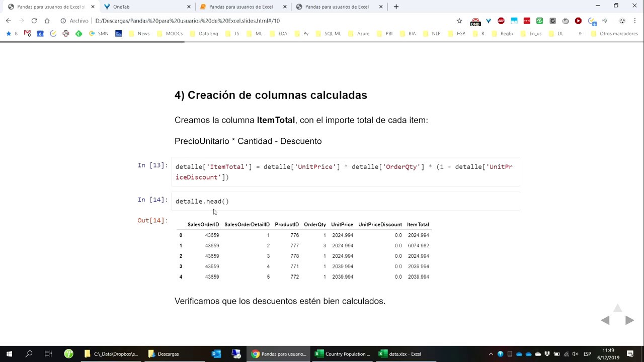Open the News bookmarks folder
644x362 pixels.
point(139,34)
